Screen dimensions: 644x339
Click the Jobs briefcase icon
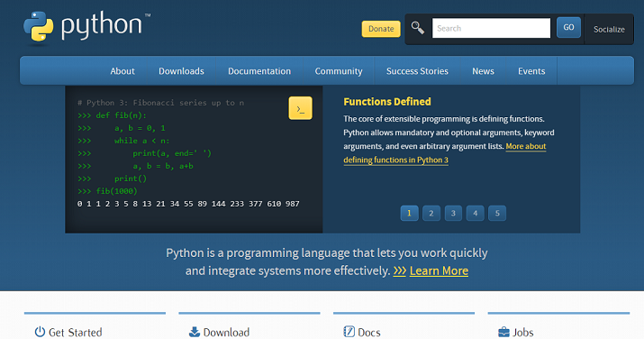(503, 332)
